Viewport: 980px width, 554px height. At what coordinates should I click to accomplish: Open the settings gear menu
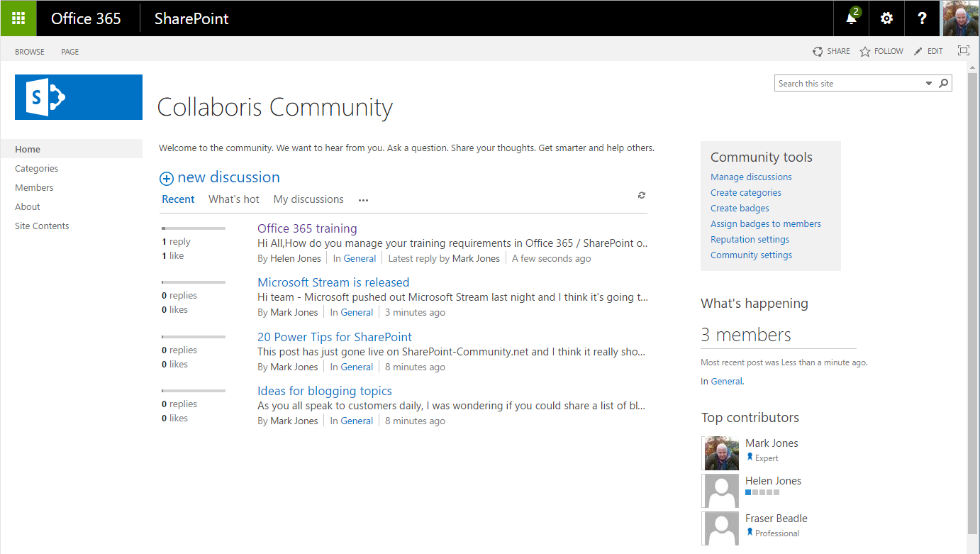click(x=886, y=18)
